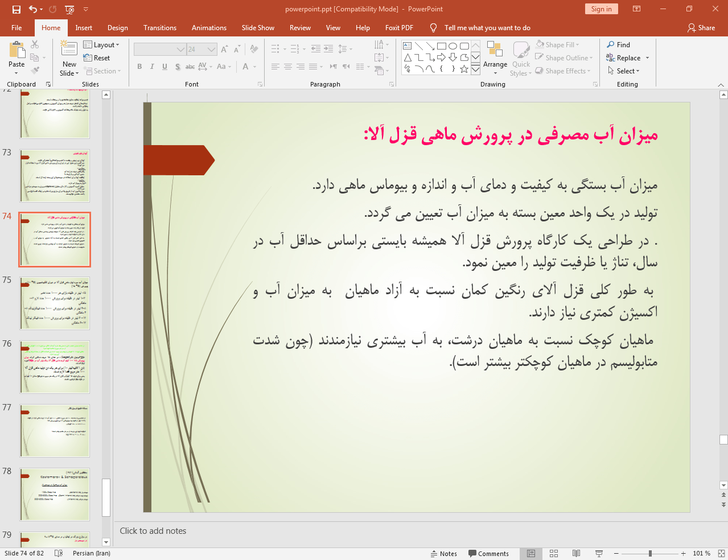Adjust the zoom slider handle
Screen dimensions: 728x560
(650, 554)
